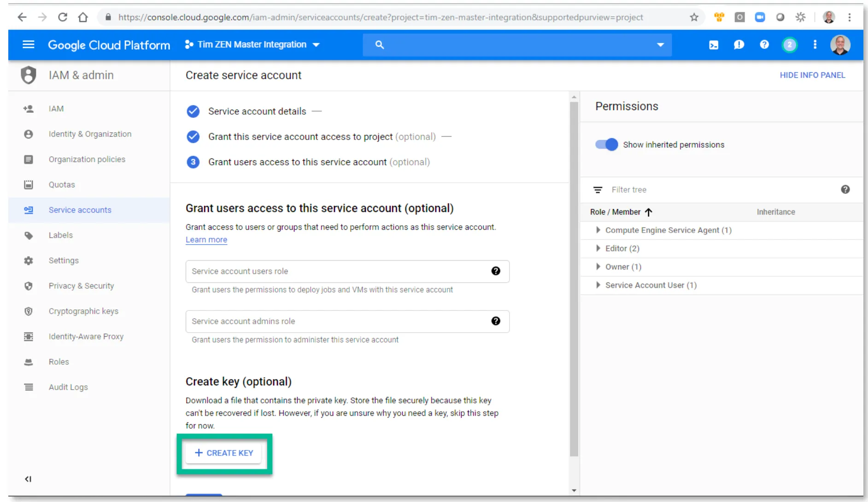The width and height of the screenshot is (868, 502).
Task: Collapse the left sidebar with arrow icon
Action: [x=28, y=479]
